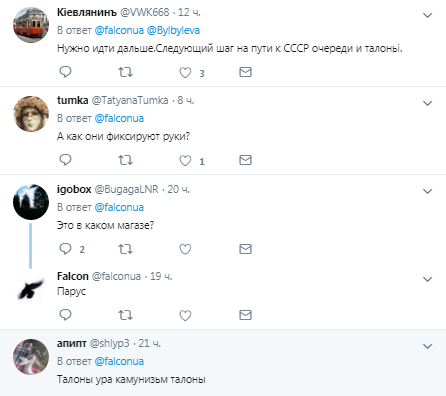Open the @Bylbyleva mention link
The image size is (446, 396).
(173, 30)
